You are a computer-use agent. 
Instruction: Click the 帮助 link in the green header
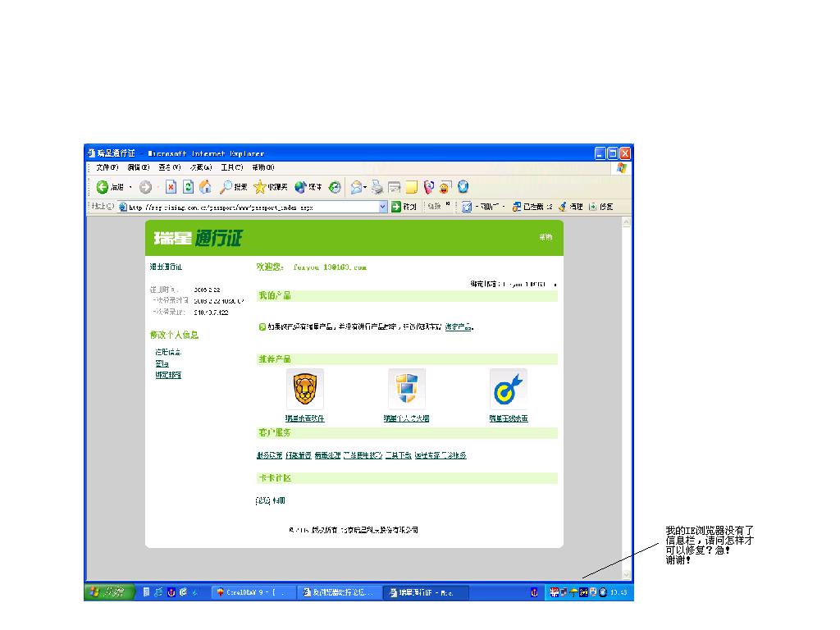(x=546, y=237)
